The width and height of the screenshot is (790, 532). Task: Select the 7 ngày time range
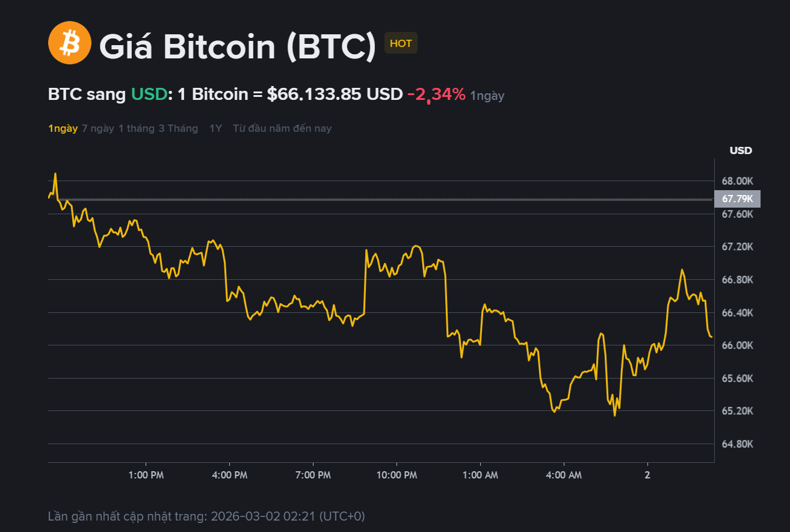(97, 128)
